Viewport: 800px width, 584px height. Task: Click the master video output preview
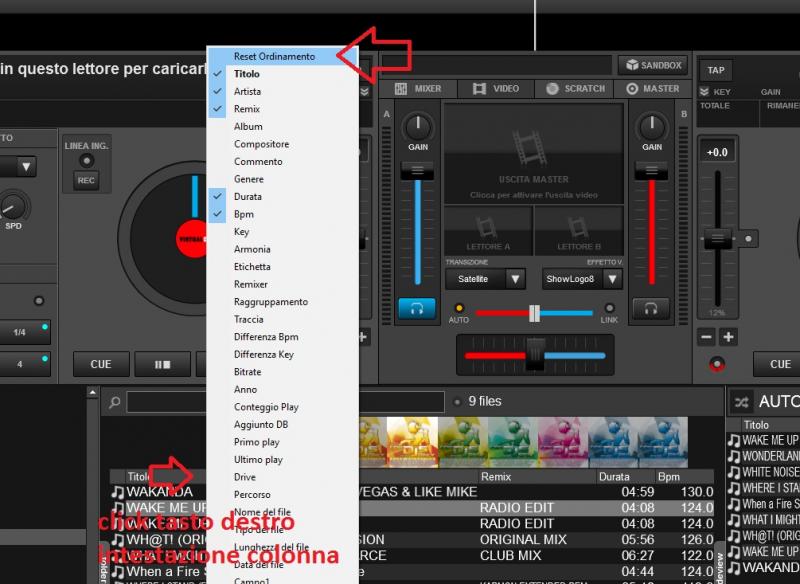point(534,154)
